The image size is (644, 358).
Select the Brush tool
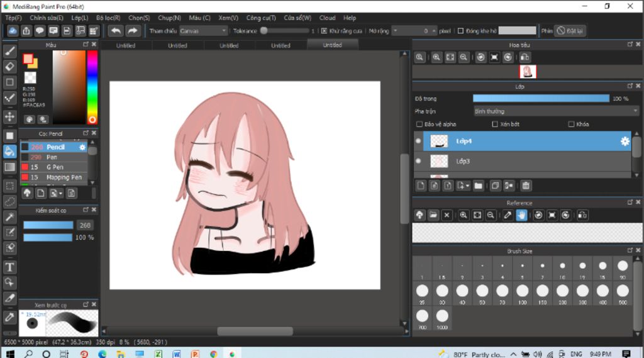10,51
